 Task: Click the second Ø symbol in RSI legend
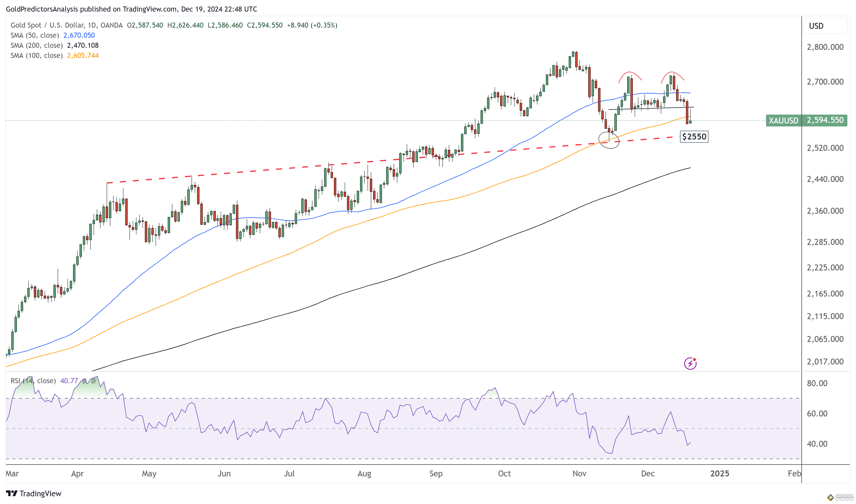(x=93, y=381)
